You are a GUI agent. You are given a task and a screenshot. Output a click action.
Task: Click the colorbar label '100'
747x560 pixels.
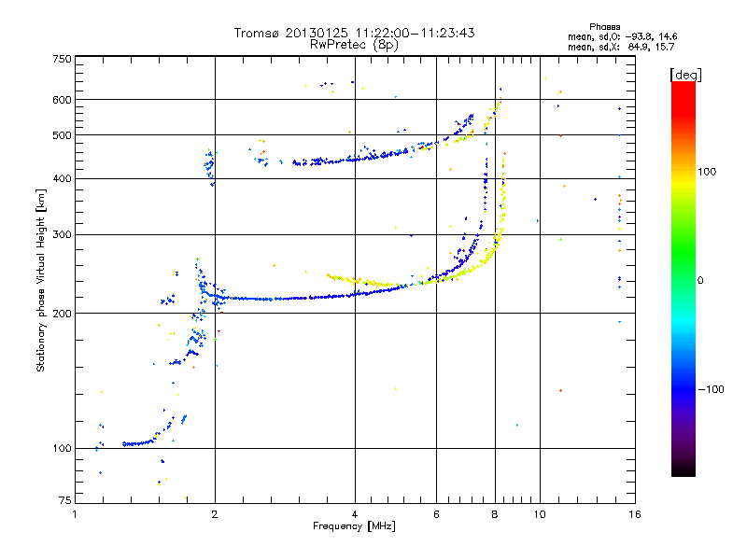(x=707, y=172)
